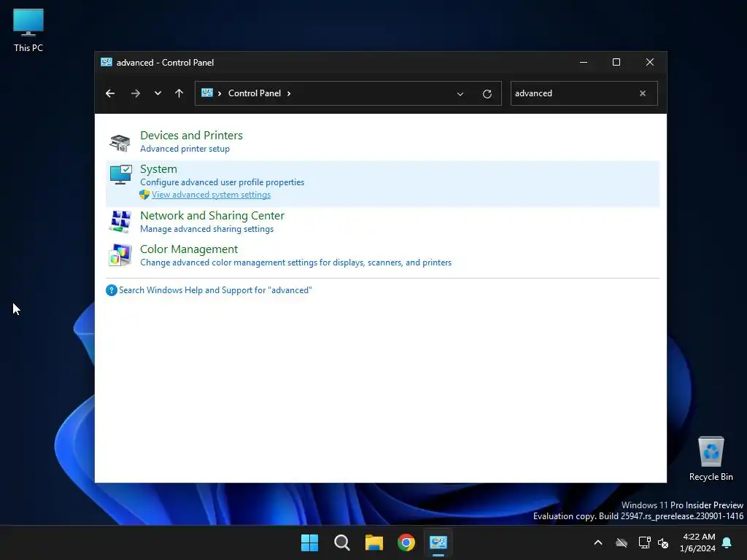Screen dimensions: 747x560
Task: Open View advanced system settings
Action: pyautogui.click(x=211, y=195)
